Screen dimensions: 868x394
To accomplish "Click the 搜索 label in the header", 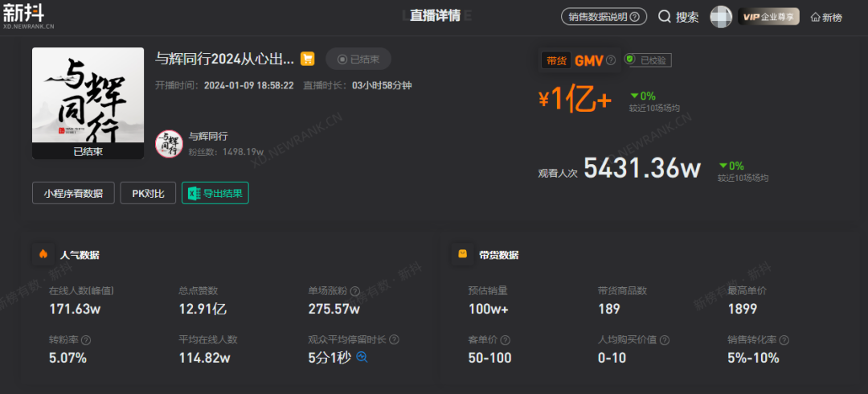I will [x=687, y=17].
